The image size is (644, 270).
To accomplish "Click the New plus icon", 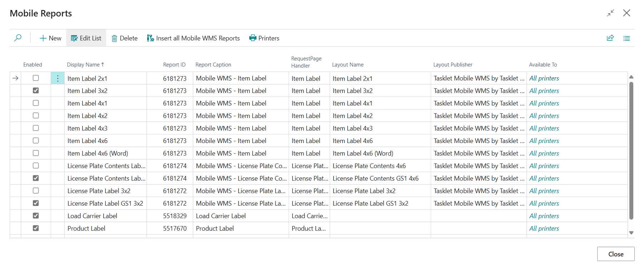I will click(43, 38).
